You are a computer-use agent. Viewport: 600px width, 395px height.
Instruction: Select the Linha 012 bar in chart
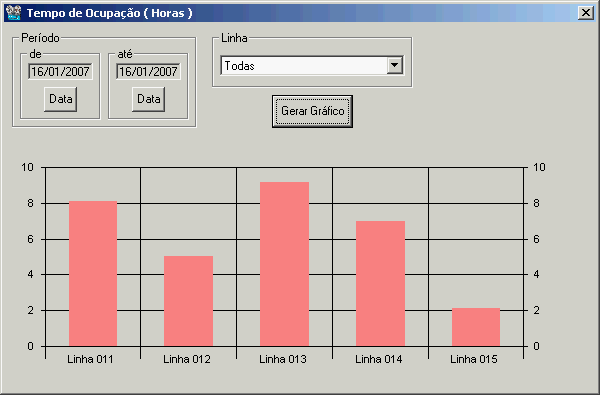pos(188,301)
